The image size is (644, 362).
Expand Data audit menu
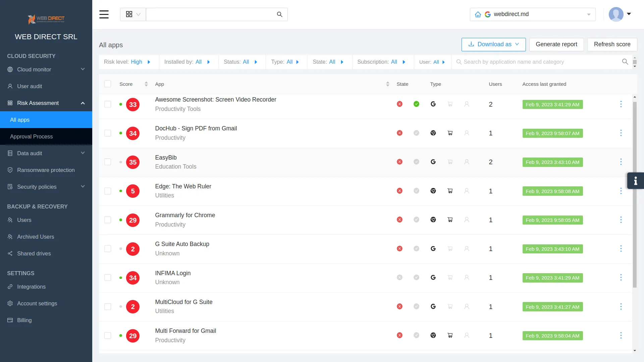tap(46, 153)
